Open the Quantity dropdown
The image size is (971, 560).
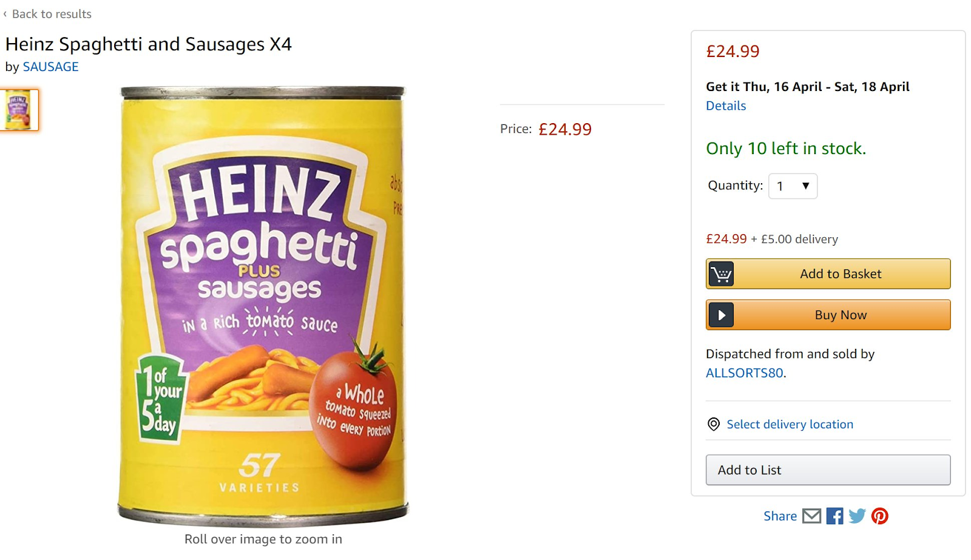pyautogui.click(x=793, y=186)
